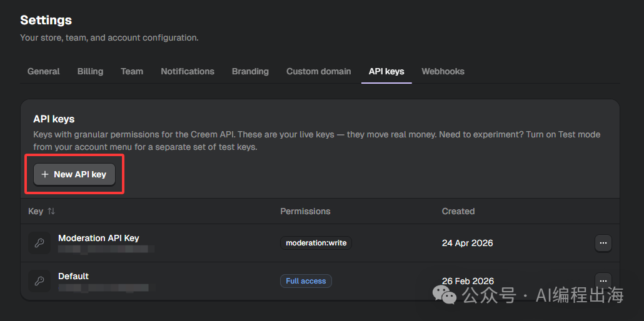Click the API keys section heading
Image resolution: width=644 pixels, height=321 pixels.
pyautogui.click(x=54, y=119)
